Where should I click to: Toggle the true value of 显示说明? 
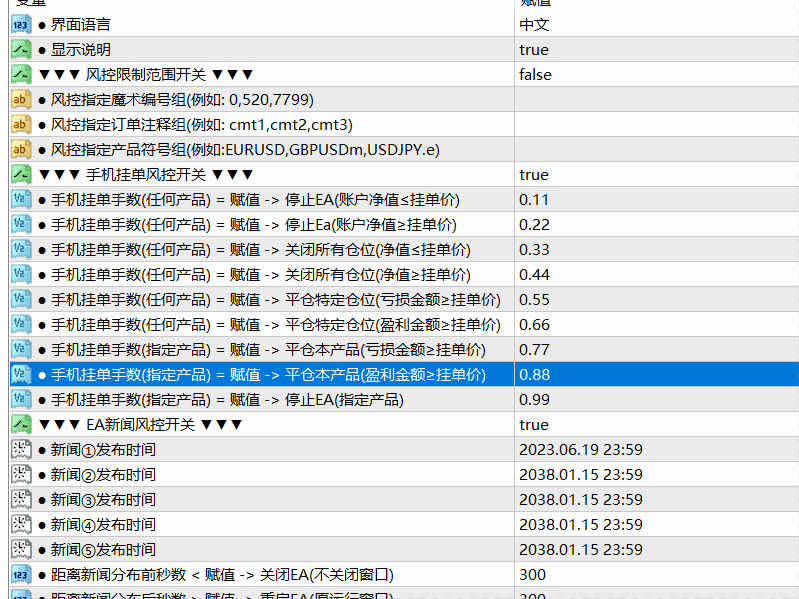tap(534, 49)
